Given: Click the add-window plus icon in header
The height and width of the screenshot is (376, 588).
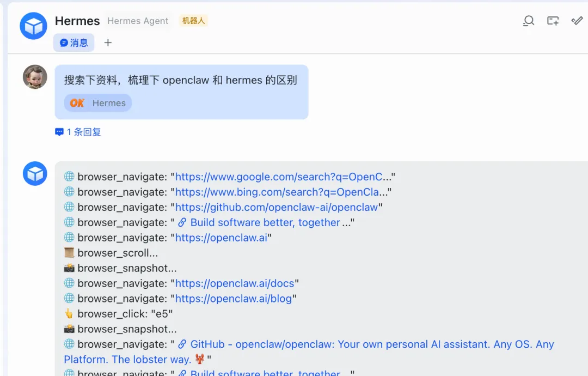Looking at the screenshot, I should pos(553,21).
